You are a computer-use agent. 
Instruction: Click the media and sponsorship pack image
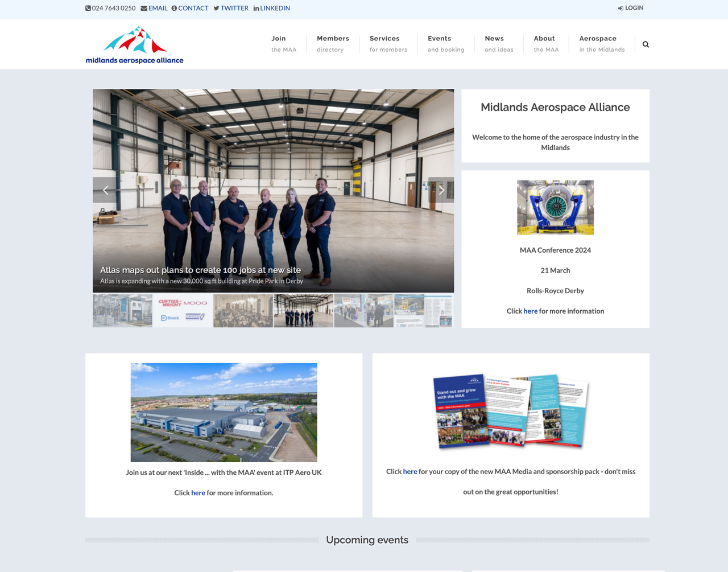point(511,411)
